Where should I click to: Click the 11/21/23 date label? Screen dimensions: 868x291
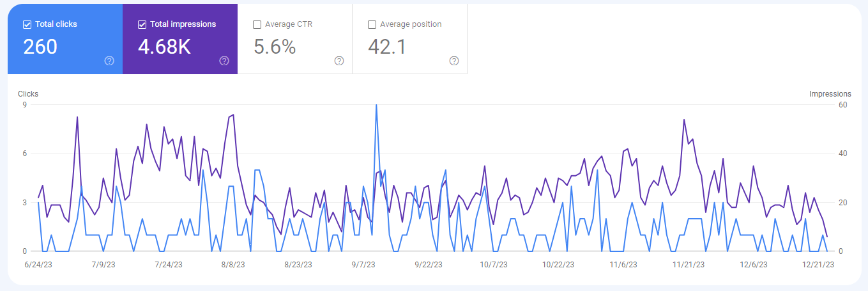pyautogui.click(x=689, y=264)
